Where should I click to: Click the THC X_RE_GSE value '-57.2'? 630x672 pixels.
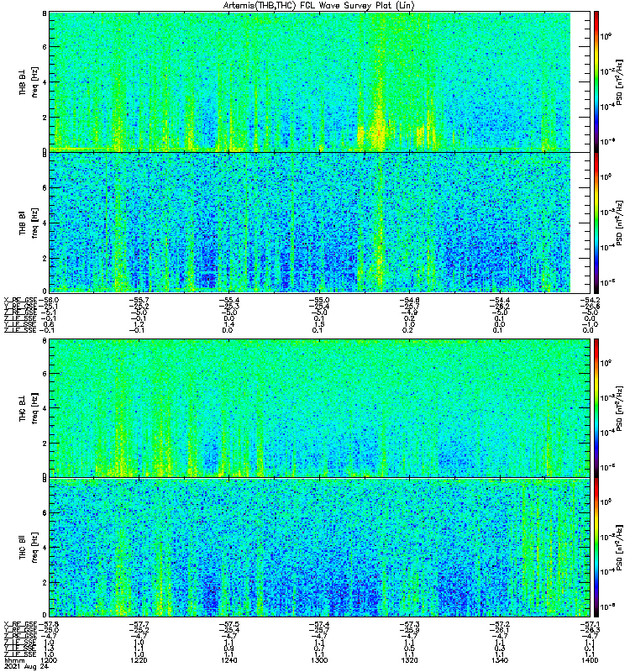499,624
